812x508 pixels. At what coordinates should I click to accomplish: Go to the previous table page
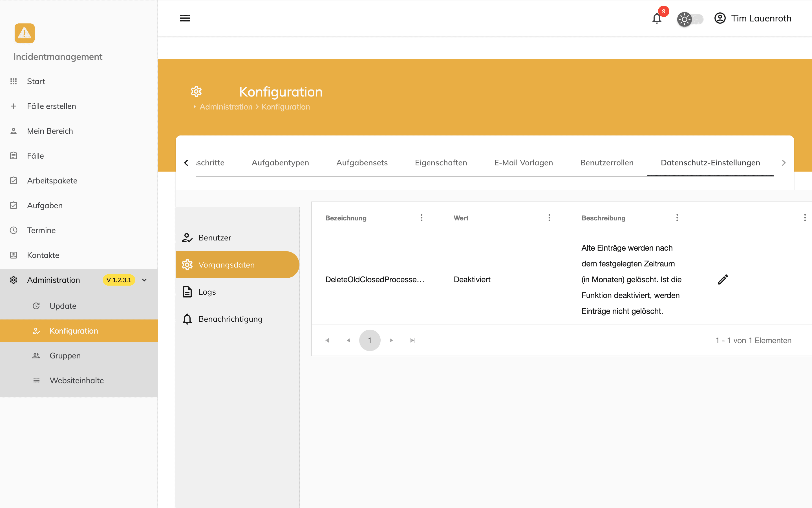(x=348, y=340)
